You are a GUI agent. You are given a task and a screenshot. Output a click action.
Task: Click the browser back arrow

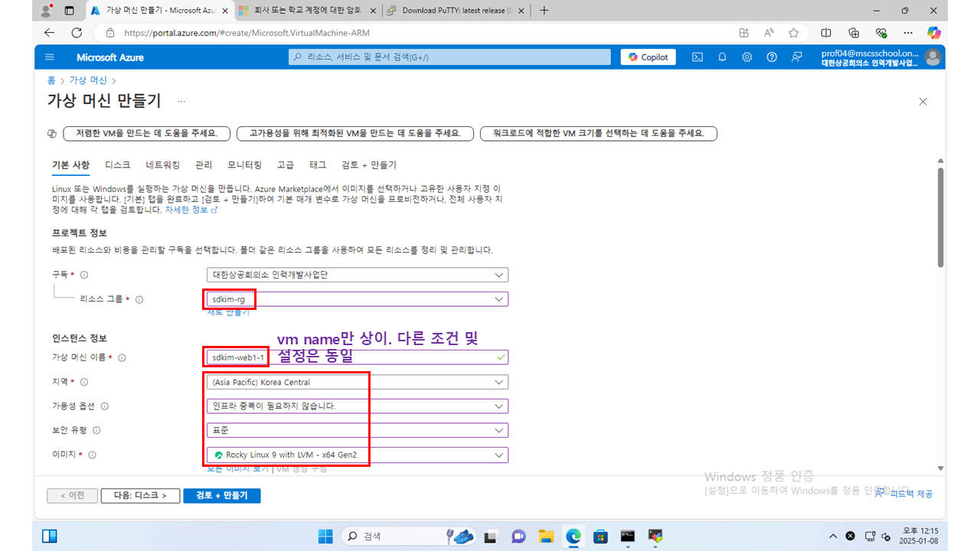[50, 33]
